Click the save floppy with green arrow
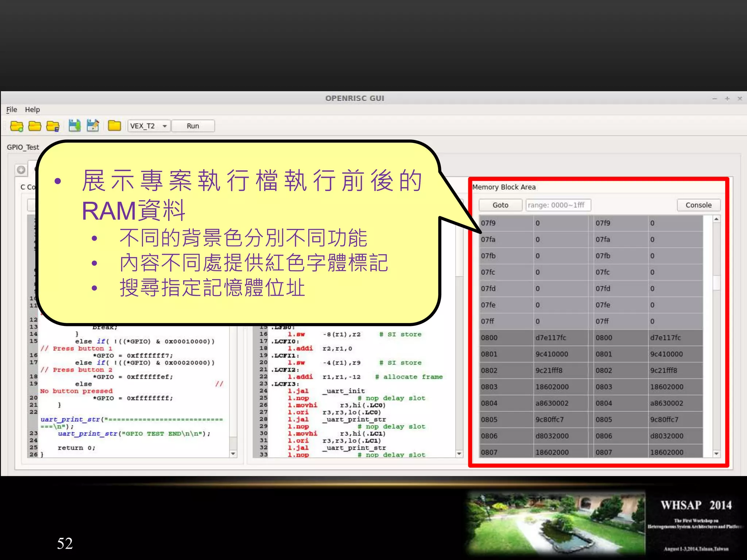This screenshot has width=747, height=560. tap(74, 126)
